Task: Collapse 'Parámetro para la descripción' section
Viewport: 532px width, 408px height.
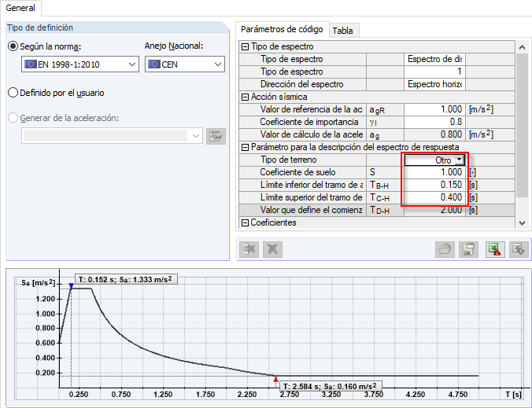Action: click(x=245, y=148)
